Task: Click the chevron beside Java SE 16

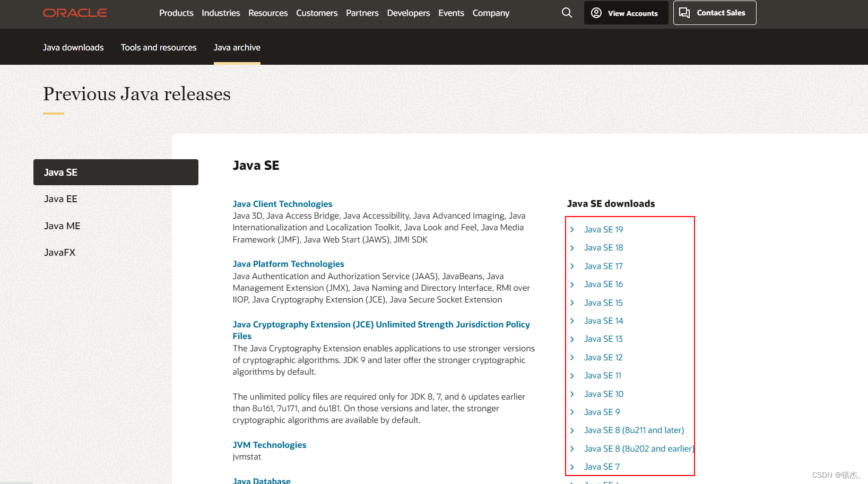Action: coord(572,284)
